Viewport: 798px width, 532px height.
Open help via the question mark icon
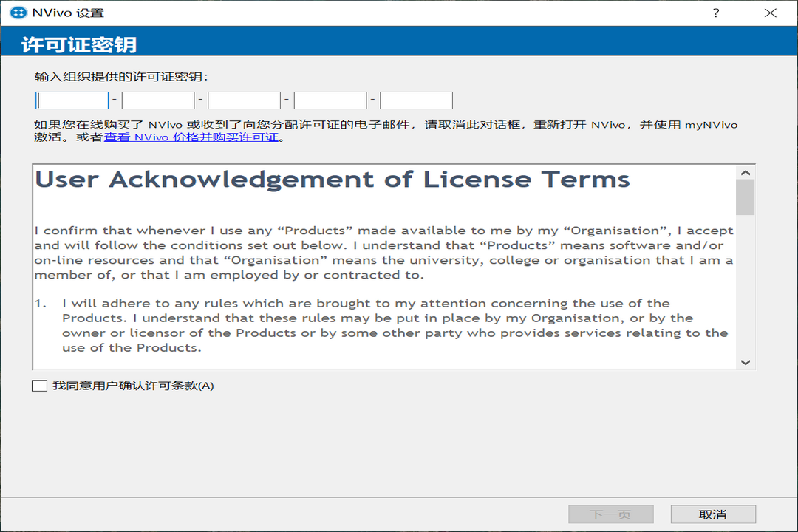click(715, 13)
